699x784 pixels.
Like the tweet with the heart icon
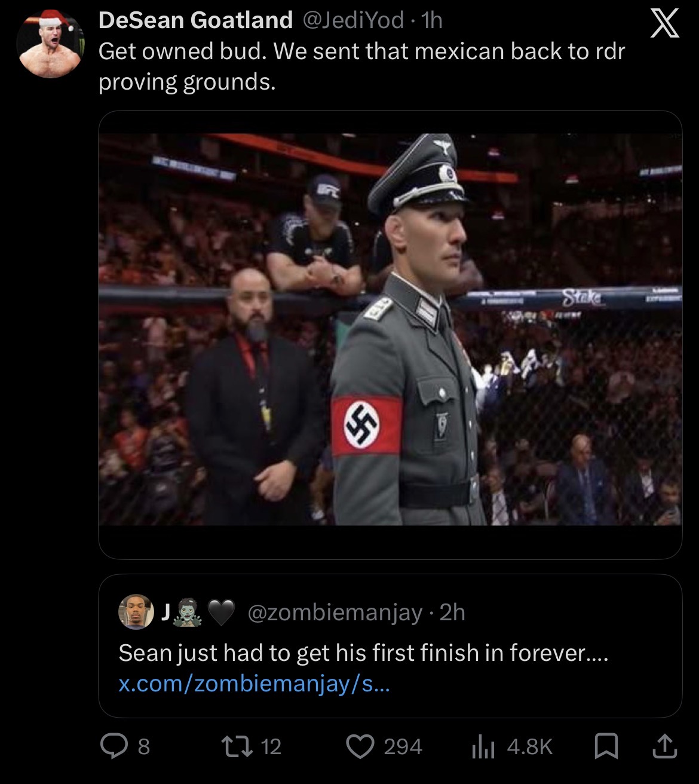[360, 746]
